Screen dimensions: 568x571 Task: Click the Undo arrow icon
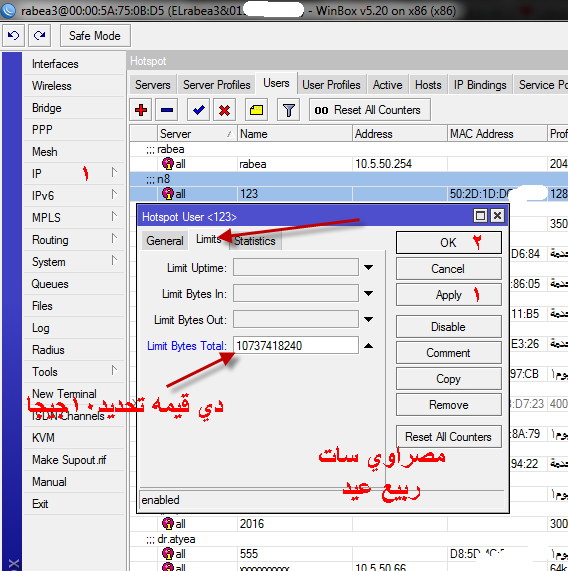pos(13,36)
